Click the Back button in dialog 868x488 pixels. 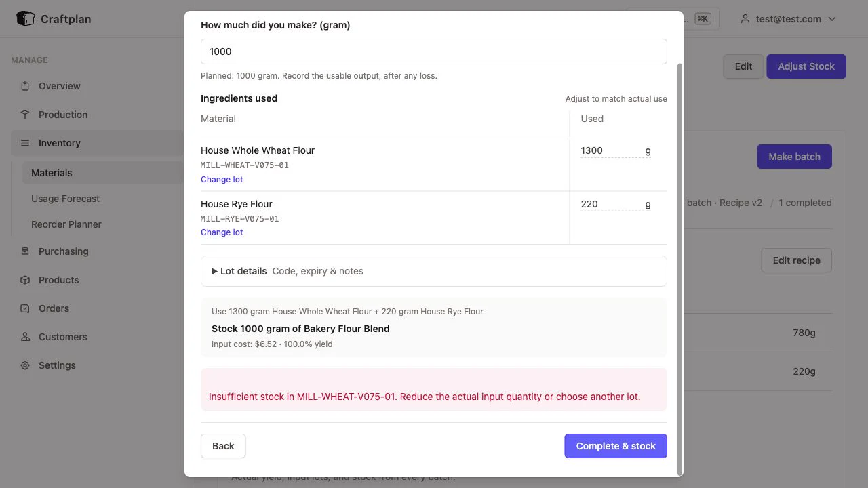click(223, 446)
